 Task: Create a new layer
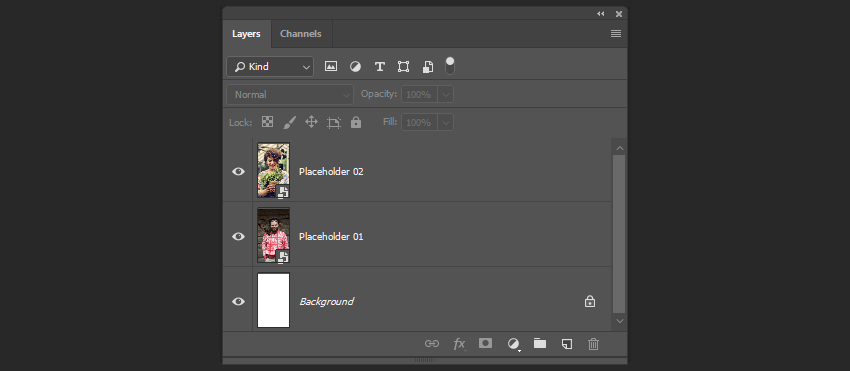click(566, 344)
